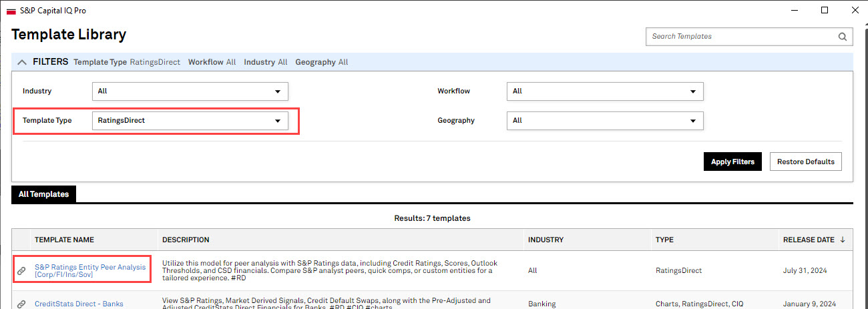Click the Release Date sort arrow
Screen dimensions: 868x309
point(843,240)
